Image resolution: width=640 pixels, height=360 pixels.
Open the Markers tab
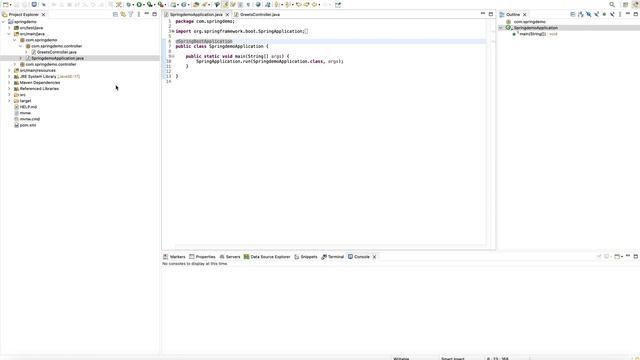coord(174,257)
